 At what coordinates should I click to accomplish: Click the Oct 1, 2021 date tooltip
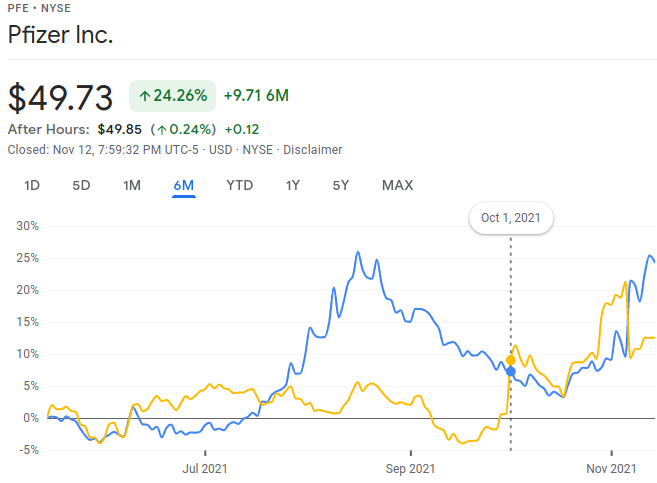pos(511,219)
